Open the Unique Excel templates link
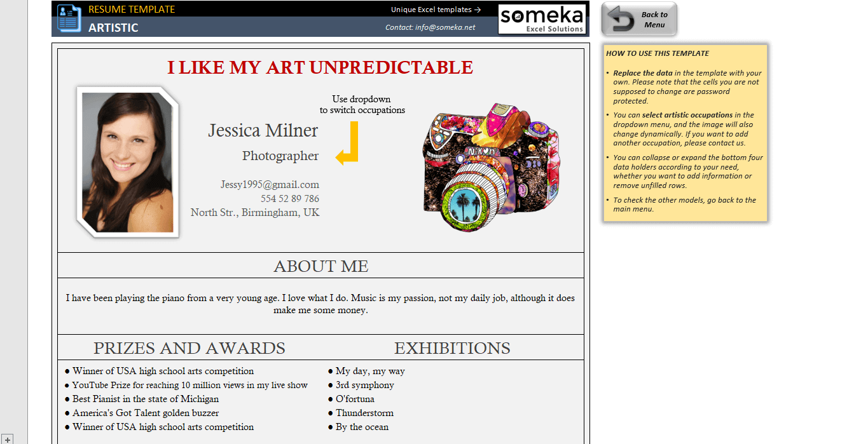Viewport: 868px width, 444px height. tap(436, 10)
